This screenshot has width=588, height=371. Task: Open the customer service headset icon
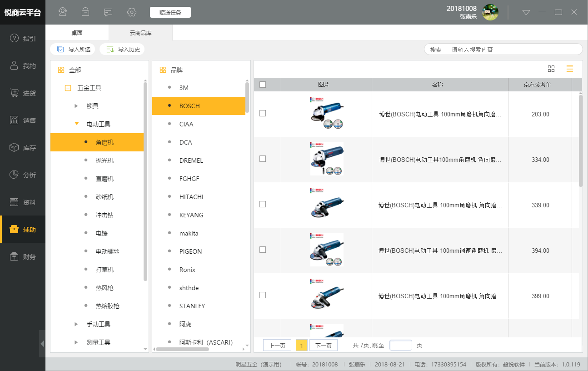[63, 12]
